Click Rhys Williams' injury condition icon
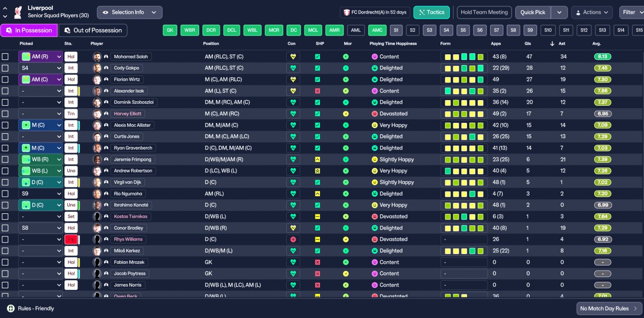This screenshot has width=644, height=318. pos(293,240)
